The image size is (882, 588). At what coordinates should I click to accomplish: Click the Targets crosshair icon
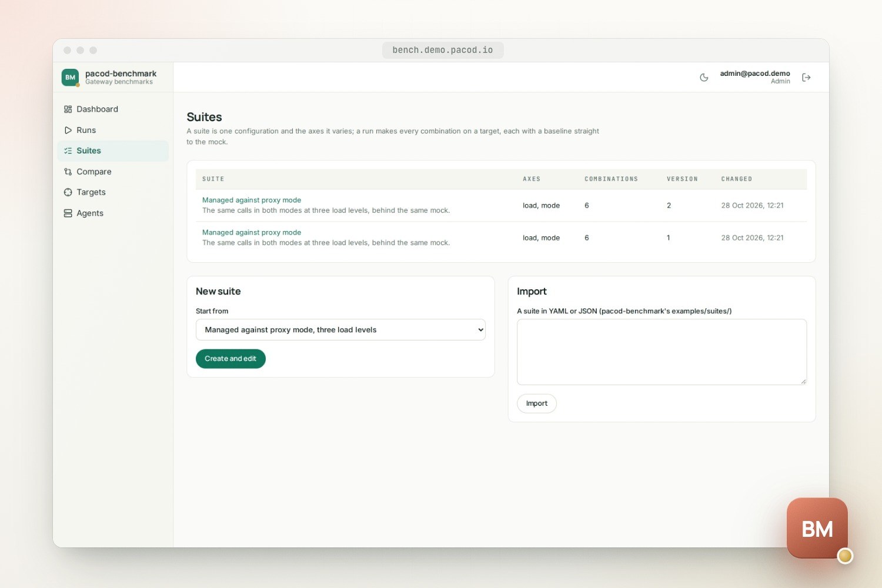[68, 192]
